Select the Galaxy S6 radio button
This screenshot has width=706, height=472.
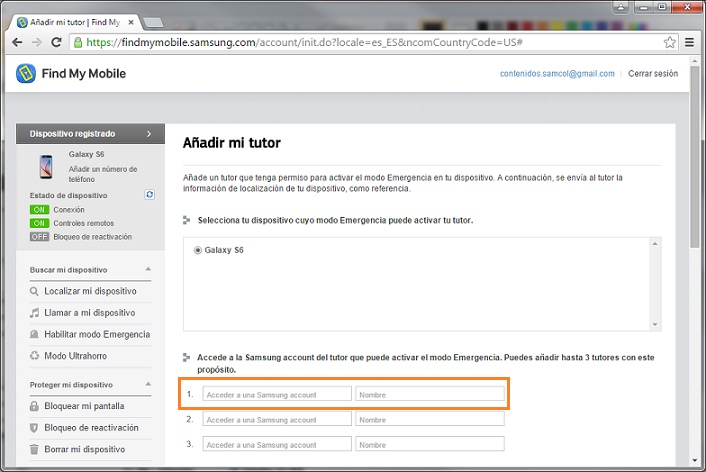(x=197, y=250)
